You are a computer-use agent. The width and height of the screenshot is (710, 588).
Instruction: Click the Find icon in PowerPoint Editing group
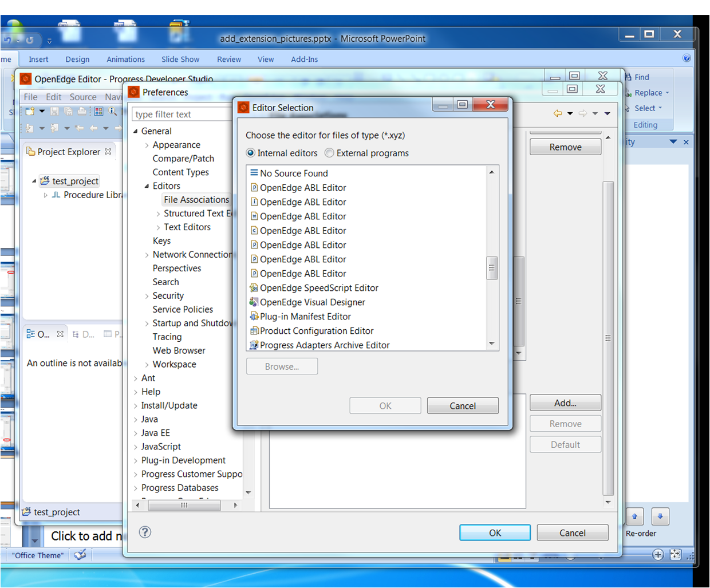tap(629, 77)
